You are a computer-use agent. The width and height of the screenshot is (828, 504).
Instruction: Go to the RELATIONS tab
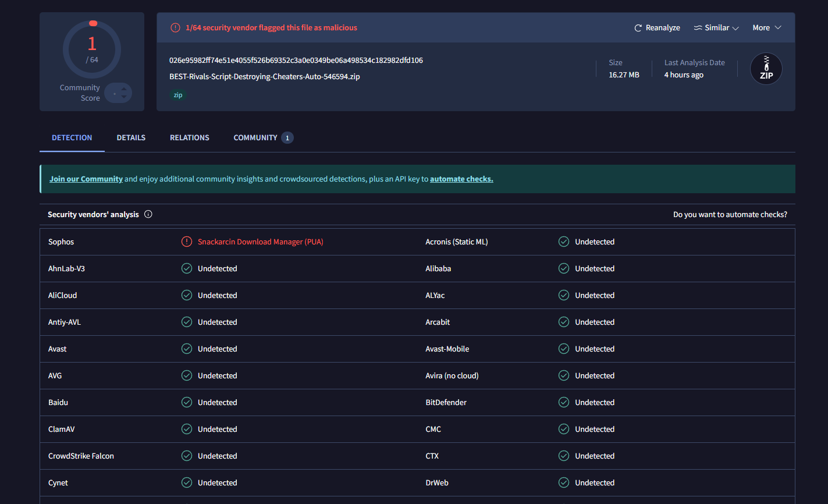[190, 138]
